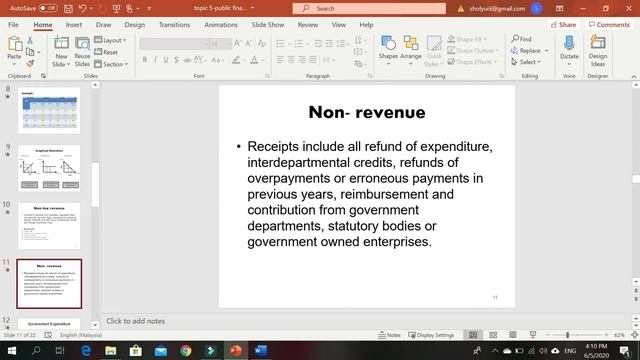
Task: Switch to Slide Sorter view
Action: [x=493, y=335]
